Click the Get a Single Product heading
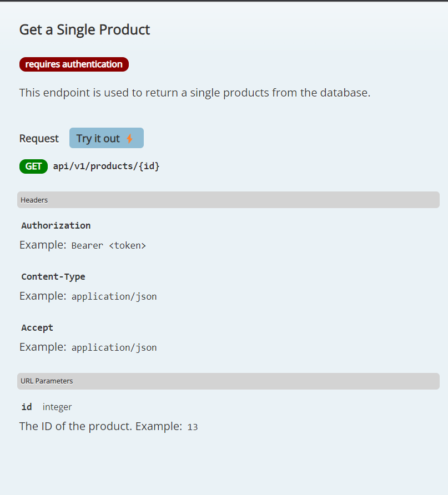Image resolution: width=448 pixels, height=495 pixels. [x=84, y=29]
